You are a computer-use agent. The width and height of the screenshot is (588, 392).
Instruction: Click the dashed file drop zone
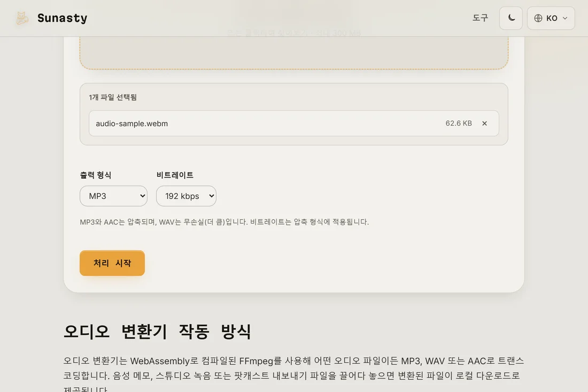tap(294, 52)
